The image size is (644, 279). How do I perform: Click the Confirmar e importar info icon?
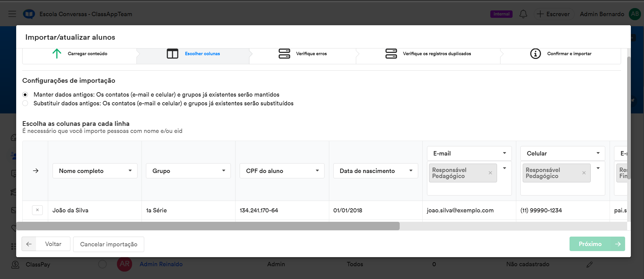coord(535,54)
